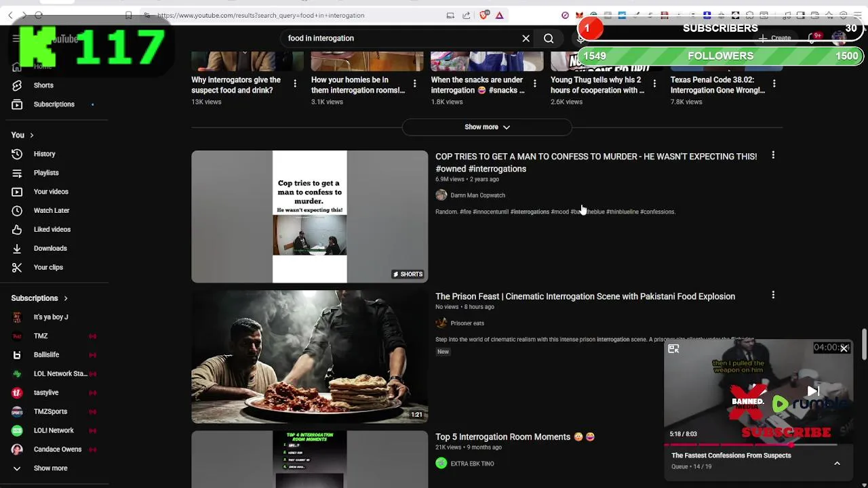Viewport: 868px width, 488px height.
Task: Play the Prison Feast food thumbnail
Action: click(x=310, y=357)
